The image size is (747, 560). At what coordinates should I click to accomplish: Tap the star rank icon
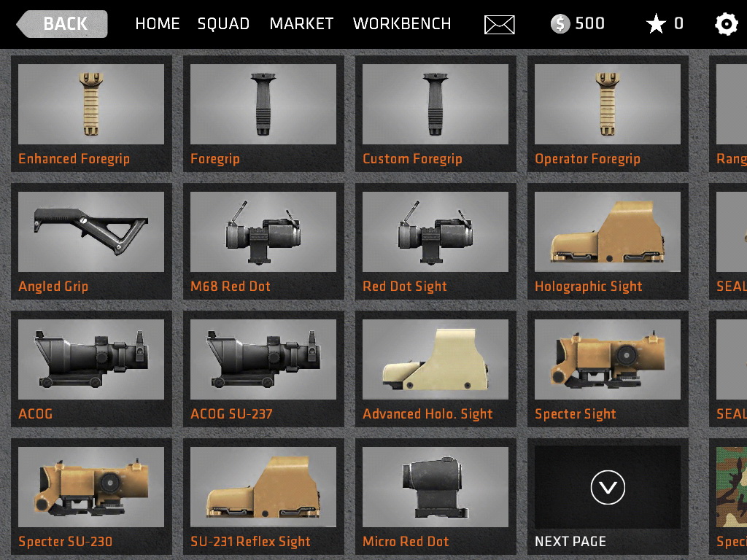pos(656,24)
